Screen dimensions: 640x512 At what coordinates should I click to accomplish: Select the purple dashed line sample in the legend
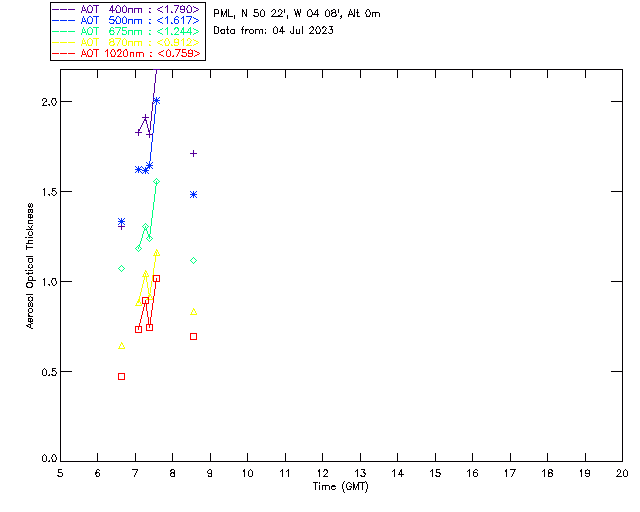tap(64, 9)
